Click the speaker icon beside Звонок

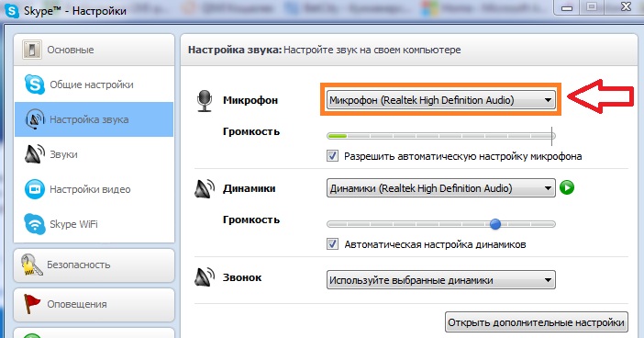point(205,277)
